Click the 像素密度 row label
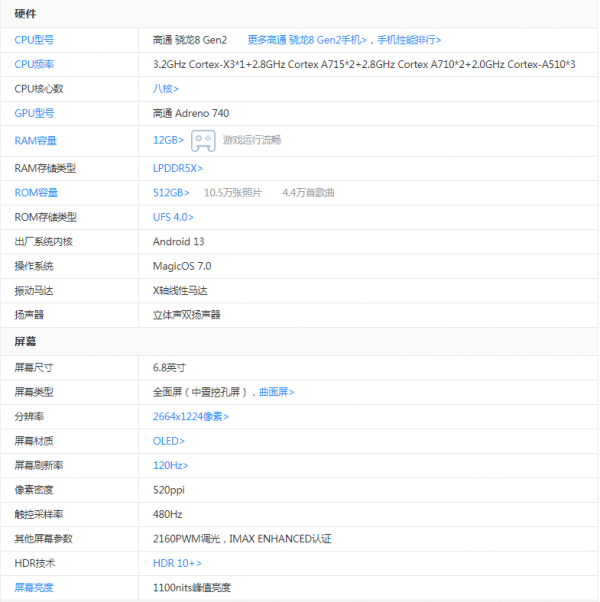Screen dimensions: 600x602 34,490
